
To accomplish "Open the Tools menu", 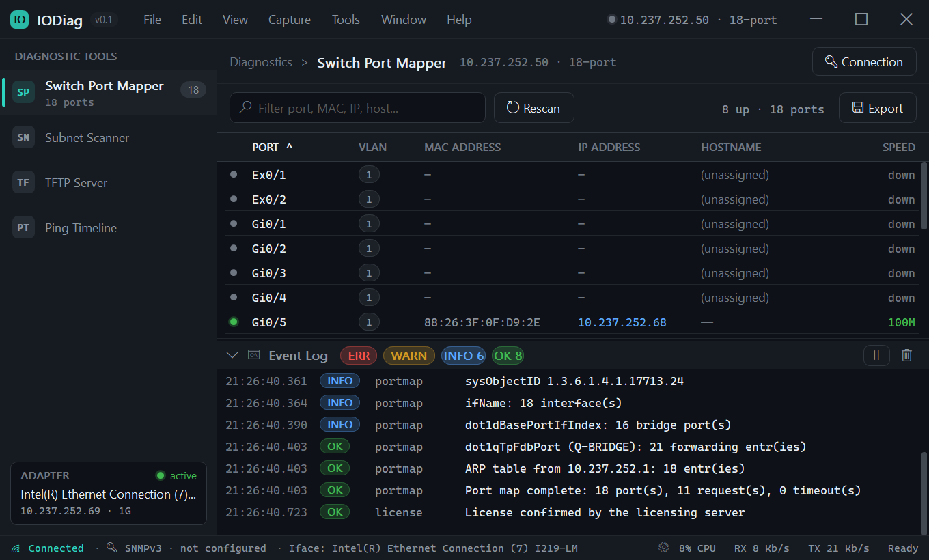I will pyautogui.click(x=346, y=20).
